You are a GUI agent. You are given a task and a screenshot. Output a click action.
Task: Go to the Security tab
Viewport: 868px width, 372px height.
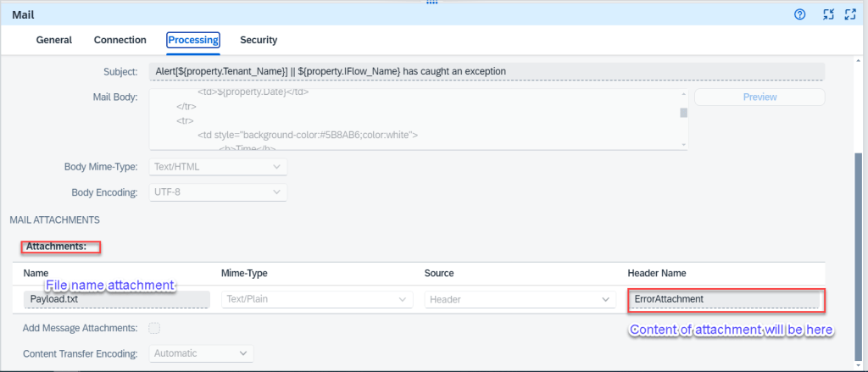click(x=259, y=40)
